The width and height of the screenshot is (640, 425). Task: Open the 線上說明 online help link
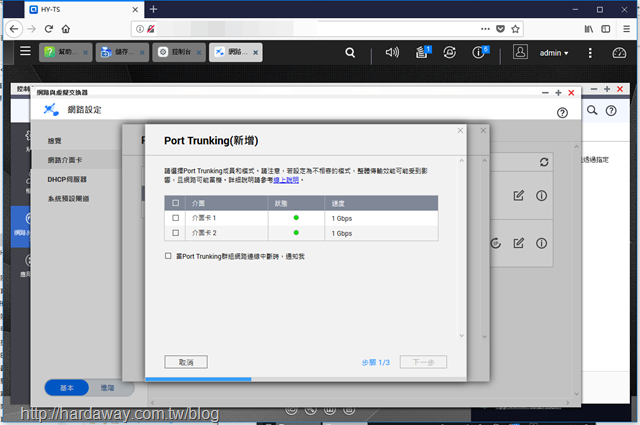pos(286,180)
